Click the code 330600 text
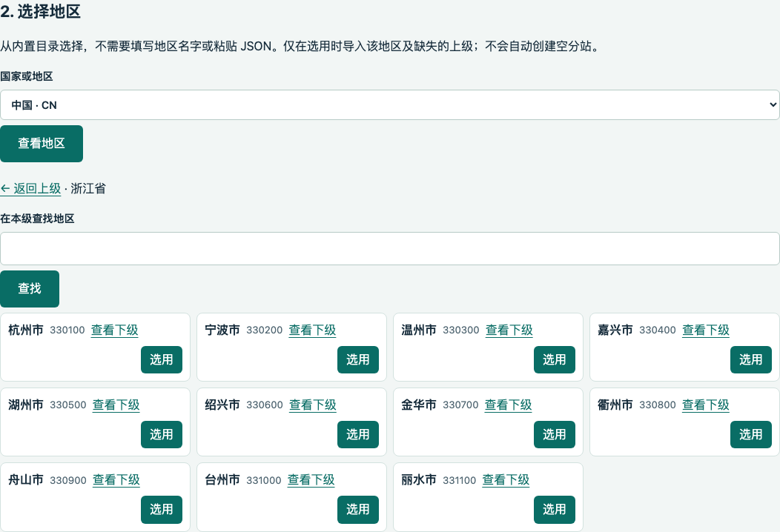The height and width of the screenshot is (532, 780). click(x=264, y=405)
